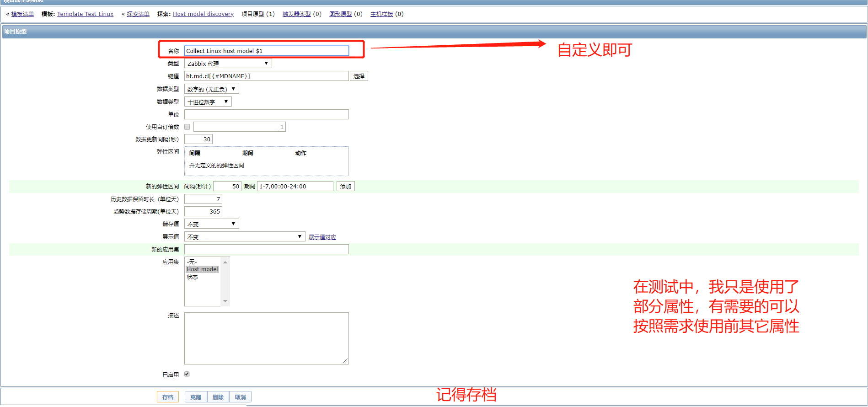Select Host model in application list

coord(202,269)
